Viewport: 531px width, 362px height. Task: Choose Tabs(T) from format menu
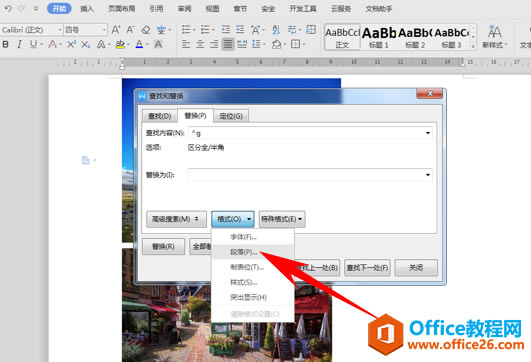252,267
